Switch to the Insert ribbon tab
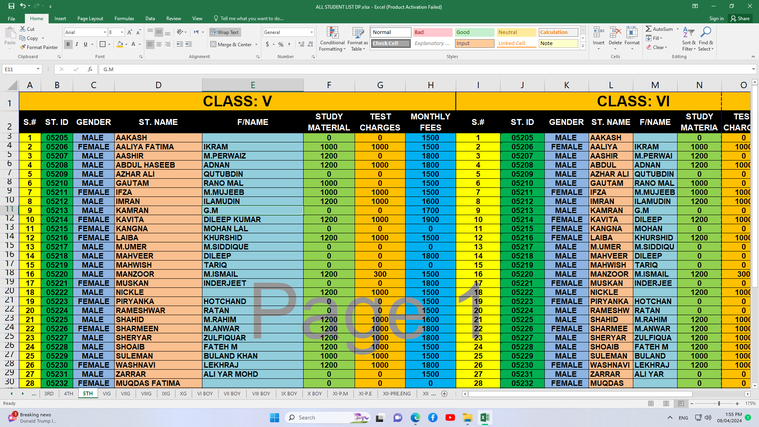The image size is (759, 427). [60, 18]
